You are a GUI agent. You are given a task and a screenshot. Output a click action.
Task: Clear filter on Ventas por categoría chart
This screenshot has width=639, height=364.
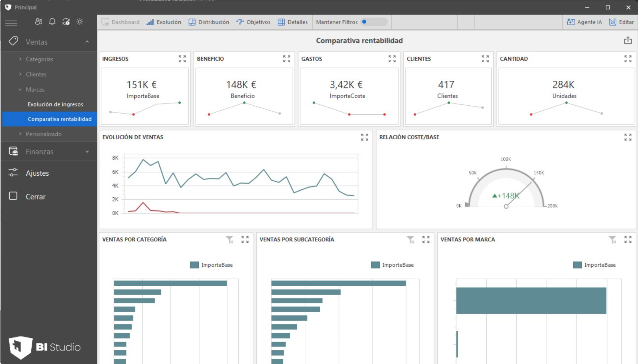click(229, 240)
